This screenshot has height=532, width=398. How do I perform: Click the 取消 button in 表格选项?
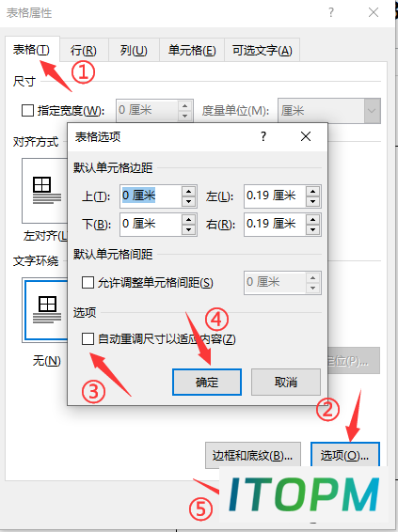pyautogui.click(x=286, y=382)
